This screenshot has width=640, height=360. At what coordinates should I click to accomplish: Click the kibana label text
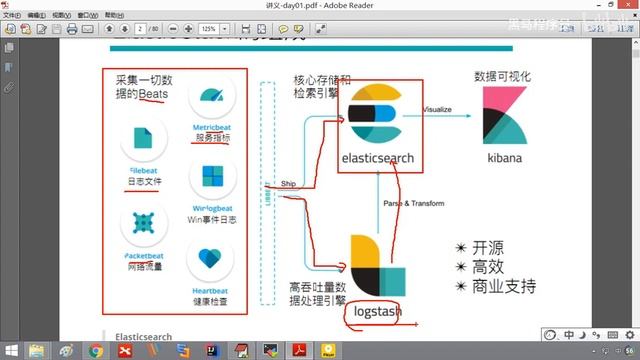[504, 158]
